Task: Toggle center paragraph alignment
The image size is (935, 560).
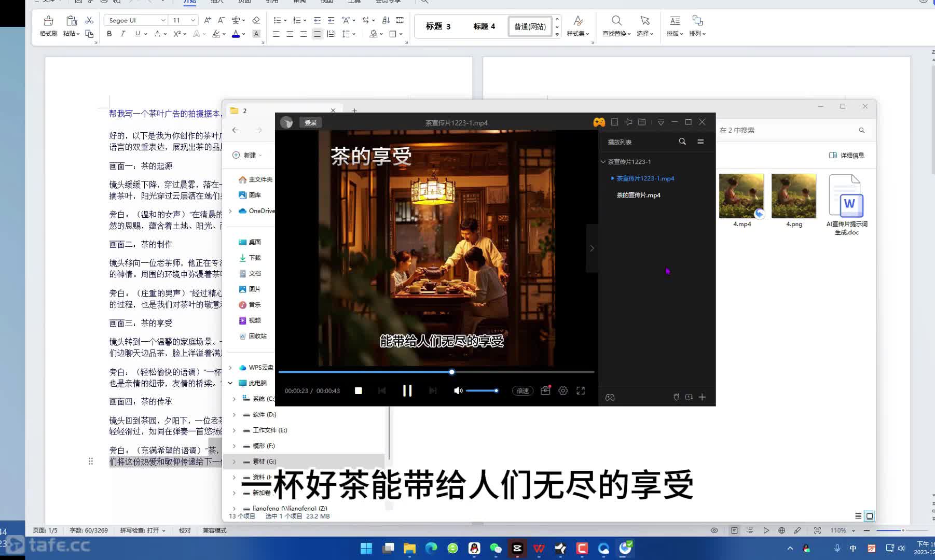Action: point(290,34)
